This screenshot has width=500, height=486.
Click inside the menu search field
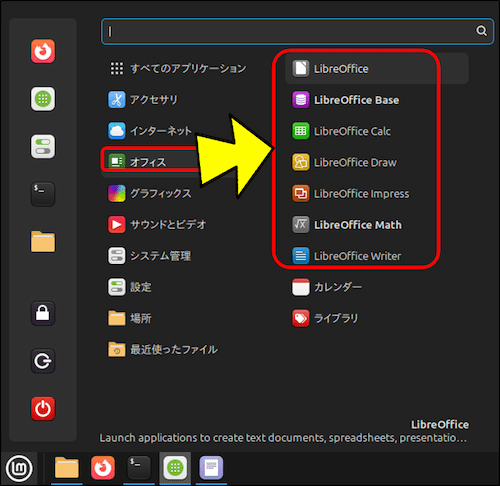pos(297,31)
